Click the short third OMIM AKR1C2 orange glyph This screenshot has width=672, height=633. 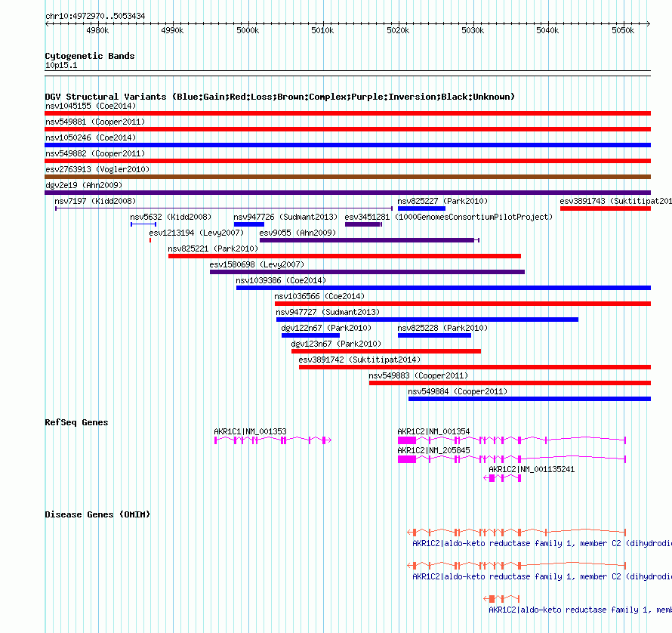[x=501, y=599]
